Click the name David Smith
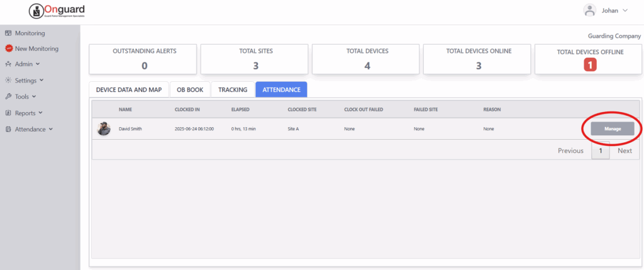644x270 pixels. tap(130, 128)
